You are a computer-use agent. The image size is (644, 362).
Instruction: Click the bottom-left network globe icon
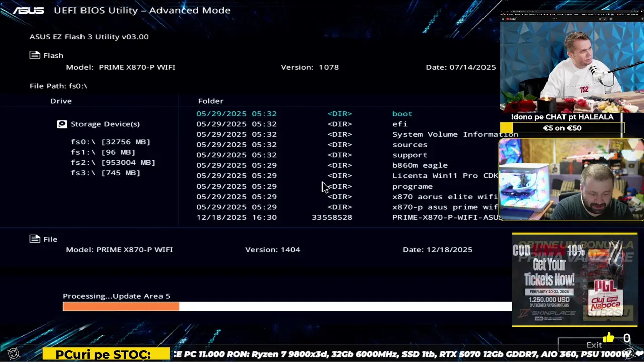14,353
